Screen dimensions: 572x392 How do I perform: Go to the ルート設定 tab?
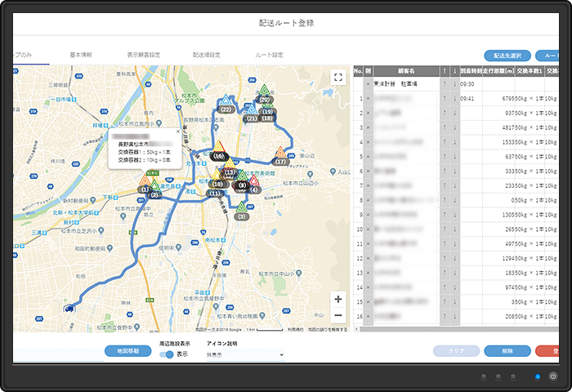269,55
